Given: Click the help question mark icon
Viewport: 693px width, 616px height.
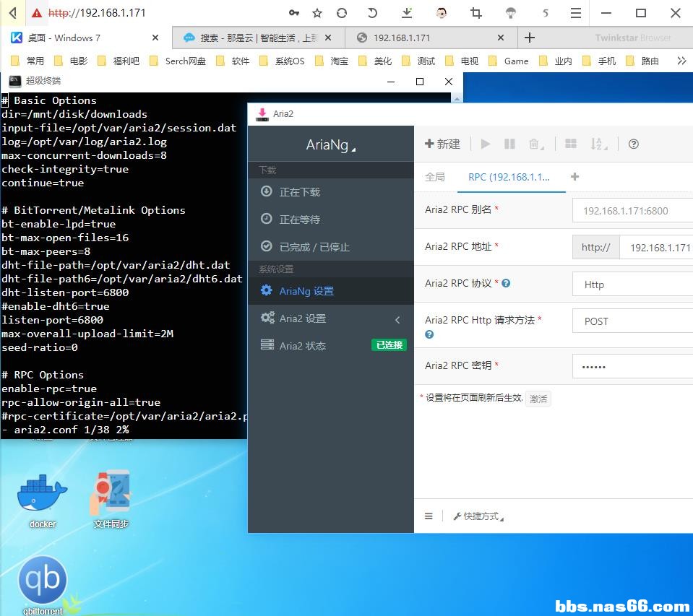Looking at the screenshot, I should 634,144.
